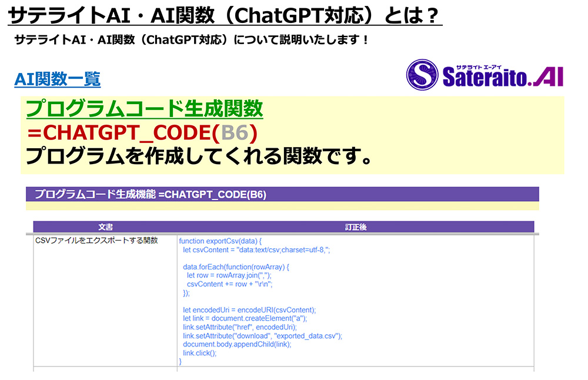Select the 訂正後 column header
588x380 pixels.
355,227
